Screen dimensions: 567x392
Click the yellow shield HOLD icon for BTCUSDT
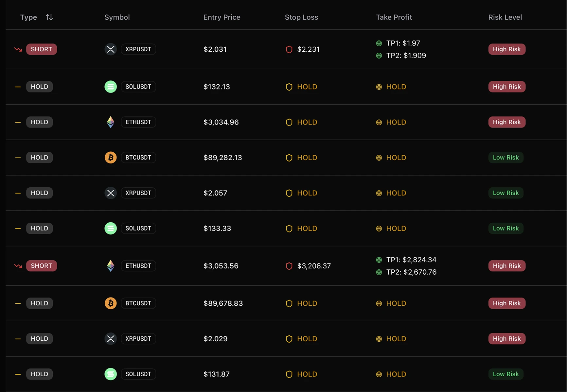click(x=289, y=157)
